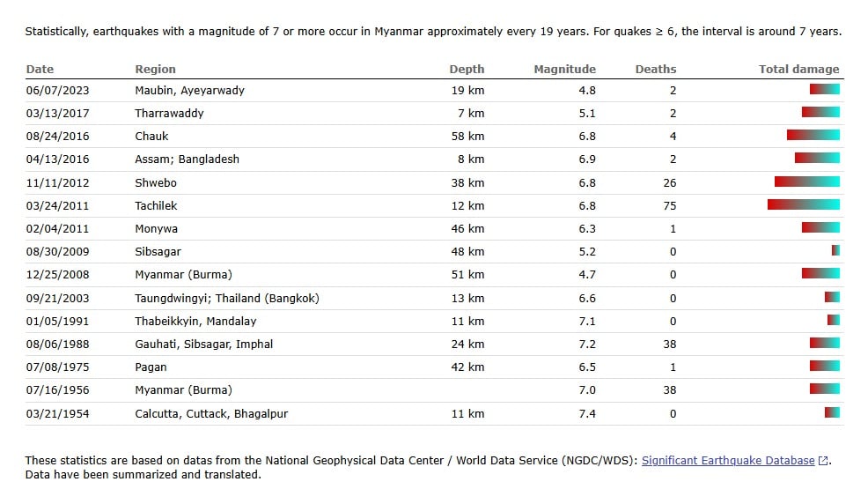
Task: Select region Taungdwingyi; Thailand (Bangkok)
Action: 227,298
